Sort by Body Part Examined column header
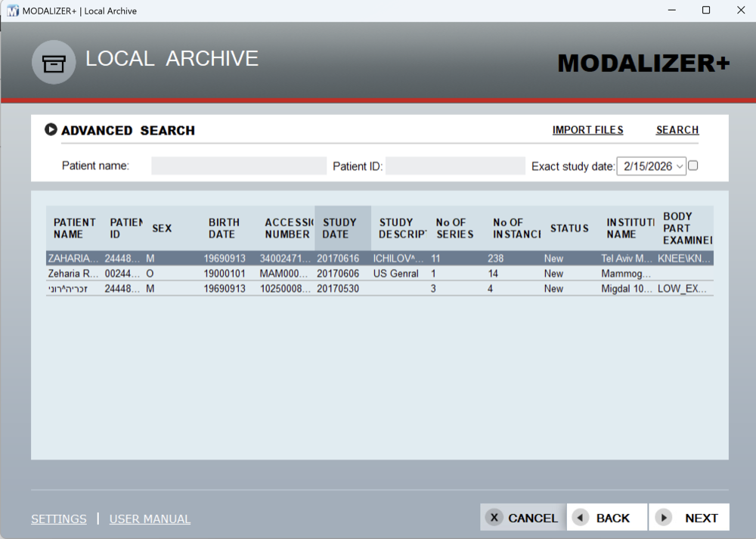 click(686, 228)
